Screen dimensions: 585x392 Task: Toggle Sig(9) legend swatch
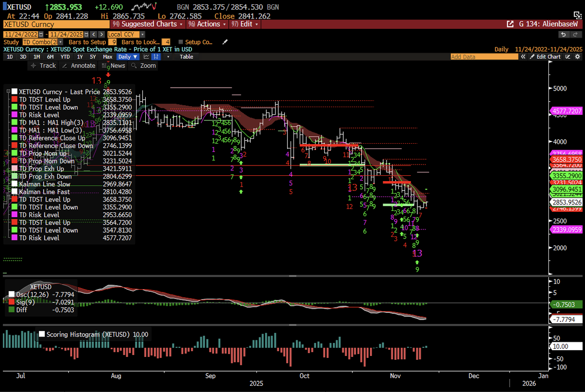(x=12, y=302)
